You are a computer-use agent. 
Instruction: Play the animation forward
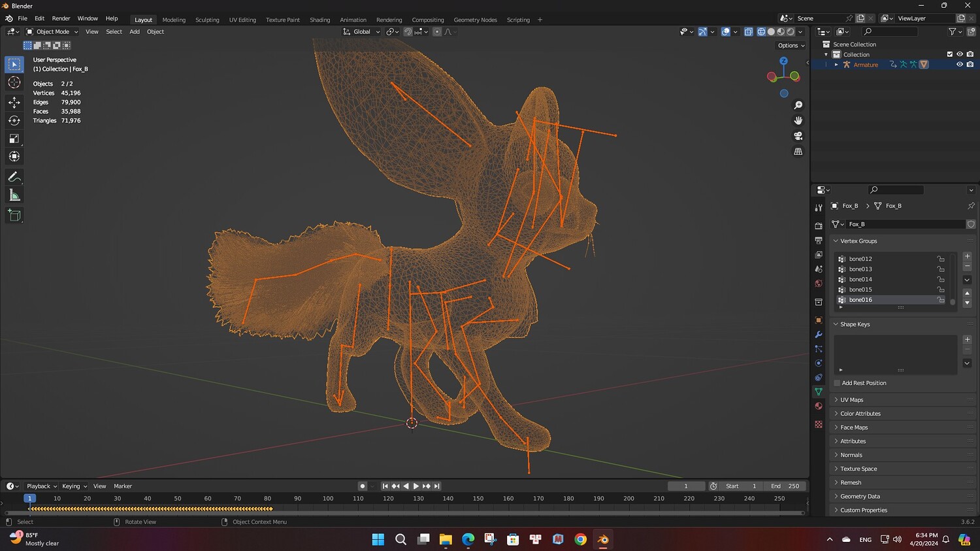click(x=416, y=486)
